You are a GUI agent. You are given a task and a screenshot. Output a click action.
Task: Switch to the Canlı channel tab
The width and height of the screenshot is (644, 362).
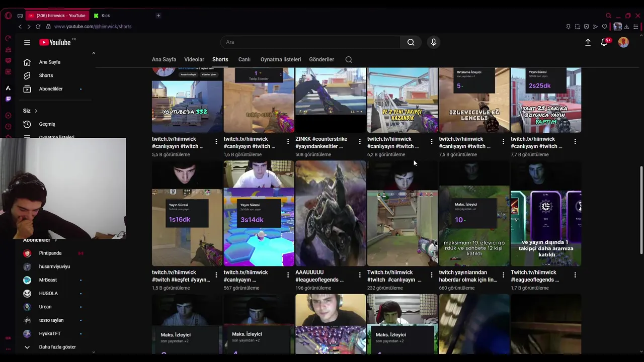pyautogui.click(x=245, y=59)
